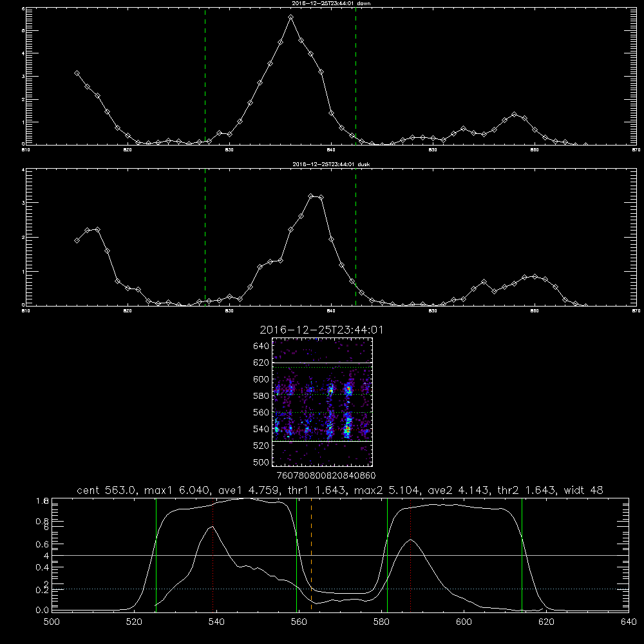Click the highest peak marker in dawn plot
644x644 pixels.
pos(291,17)
